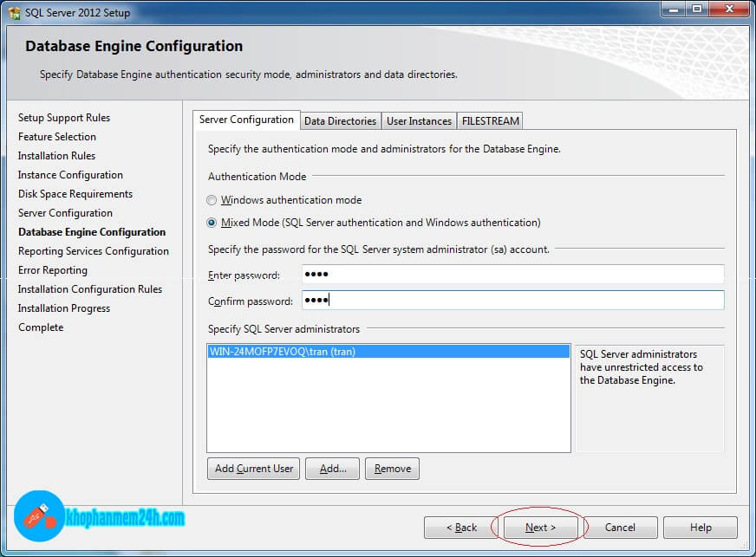Select the Server Configuration tab
Viewport: 756px width, 557px height.
point(246,120)
